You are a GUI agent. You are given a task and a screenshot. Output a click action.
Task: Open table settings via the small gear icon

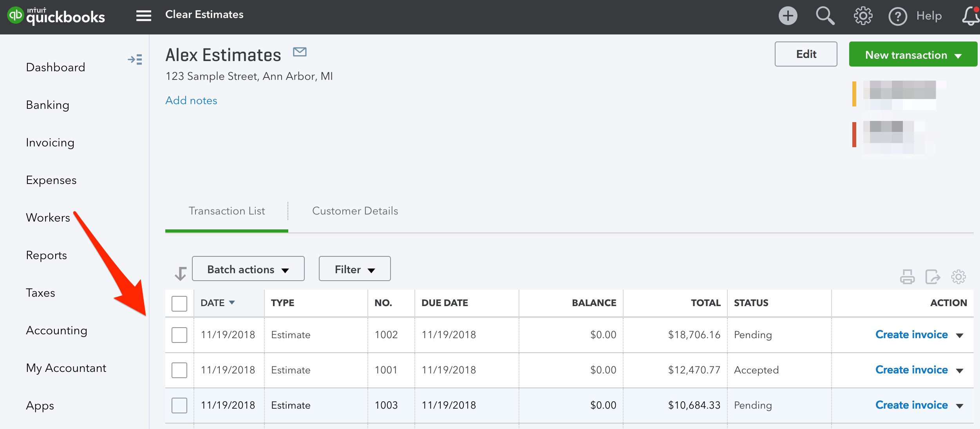pos(958,277)
